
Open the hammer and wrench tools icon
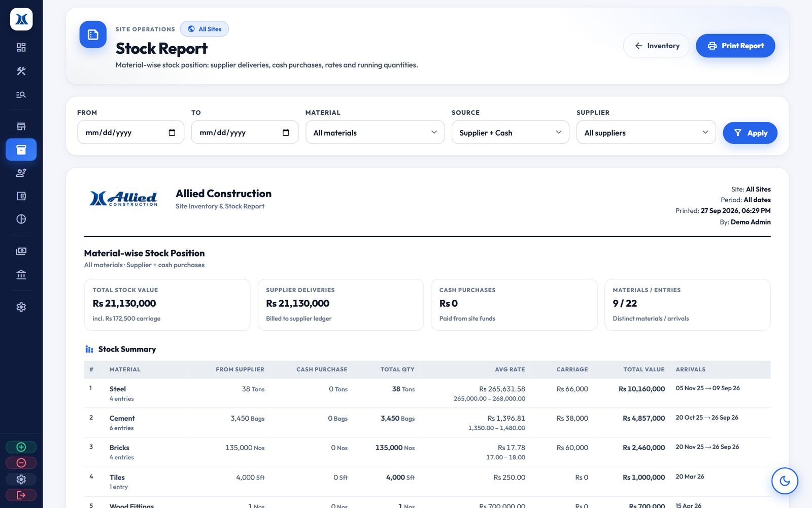[x=21, y=71]
